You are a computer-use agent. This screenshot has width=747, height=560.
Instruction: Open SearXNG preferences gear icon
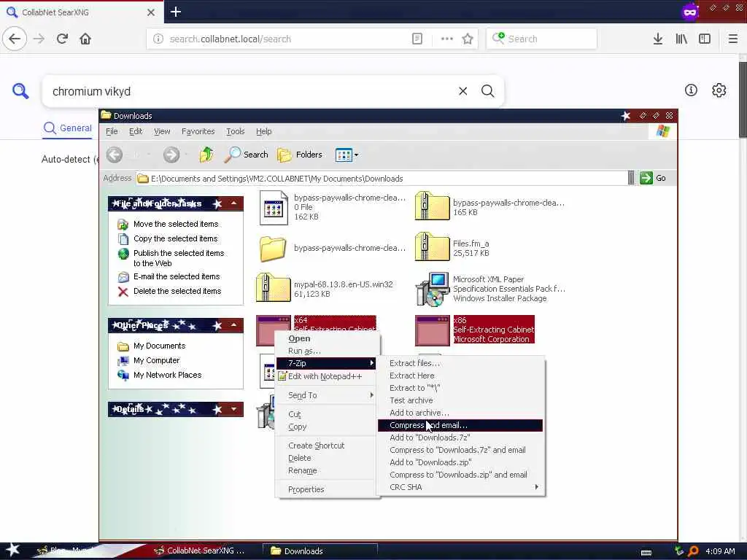(x=719, y=90)
